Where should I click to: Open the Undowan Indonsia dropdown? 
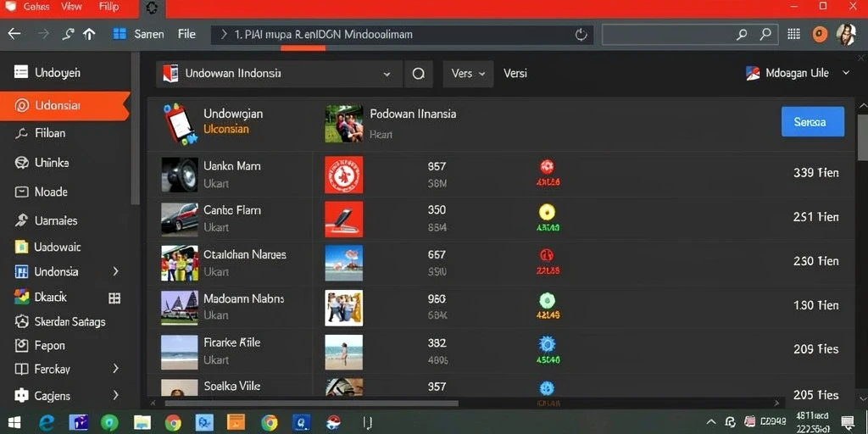[279, 74]
